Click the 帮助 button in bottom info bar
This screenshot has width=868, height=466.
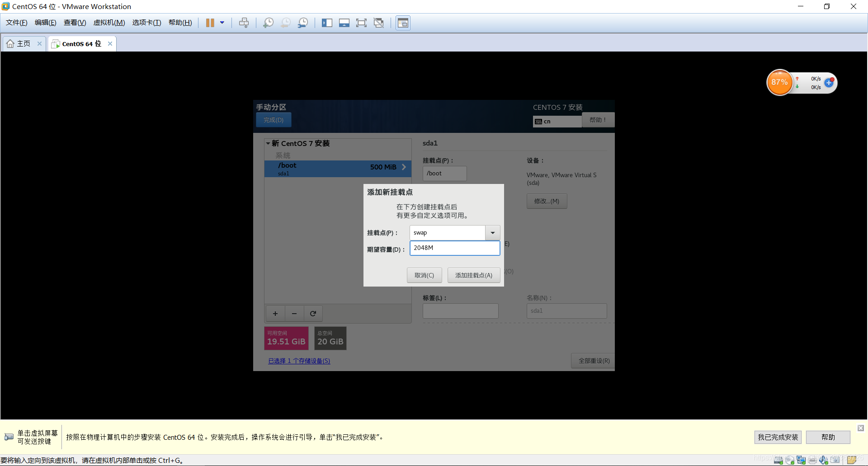click(x=828, y=437)
